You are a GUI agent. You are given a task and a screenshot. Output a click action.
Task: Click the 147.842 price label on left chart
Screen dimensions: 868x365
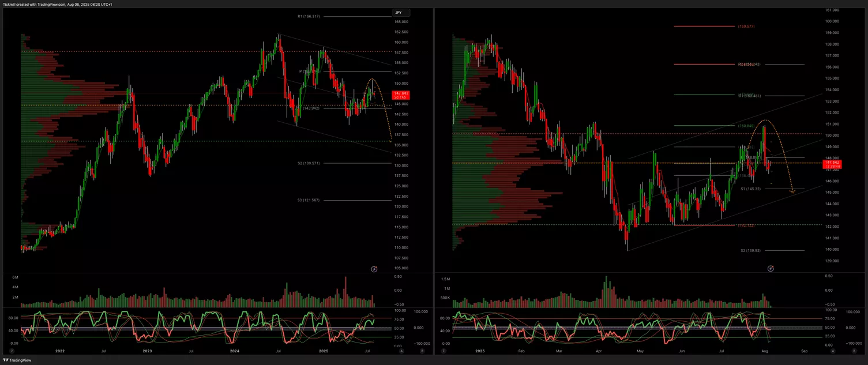(400, 94)
